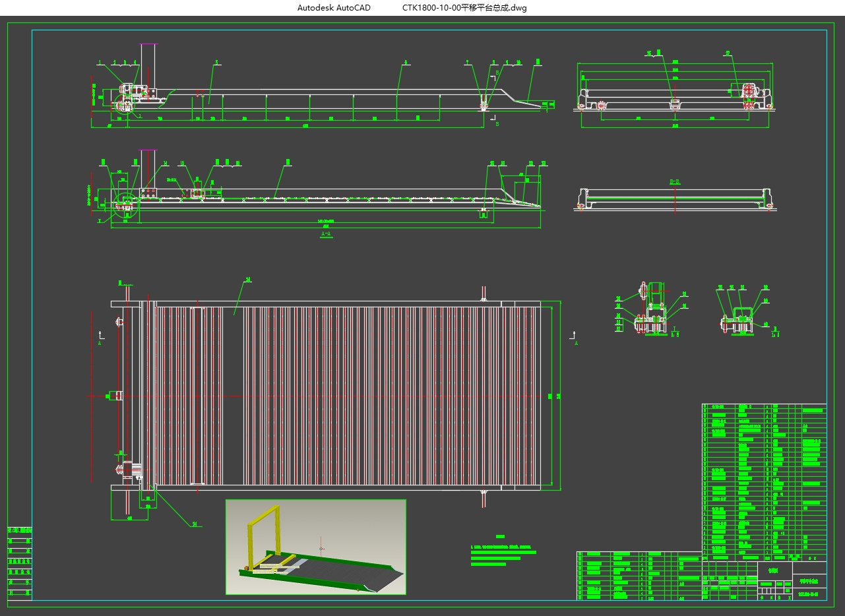Click callout number 15 in A-A section view
This screenshot has width=845, height=616.
point(183,163)
